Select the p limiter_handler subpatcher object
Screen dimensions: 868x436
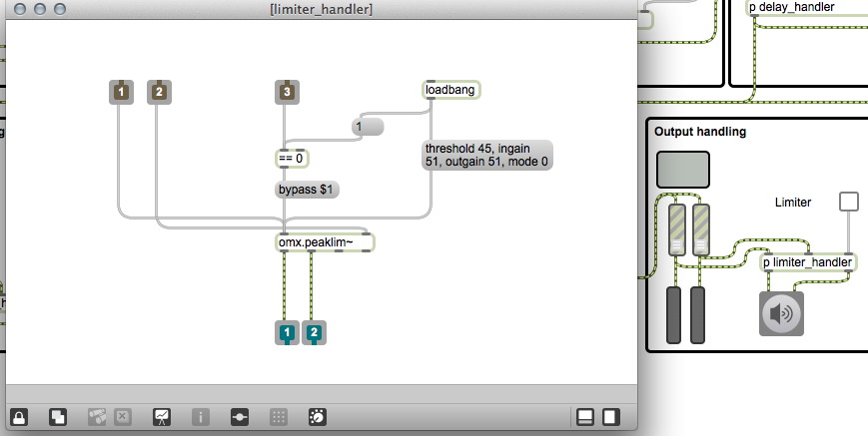click(x=808, y=262)
